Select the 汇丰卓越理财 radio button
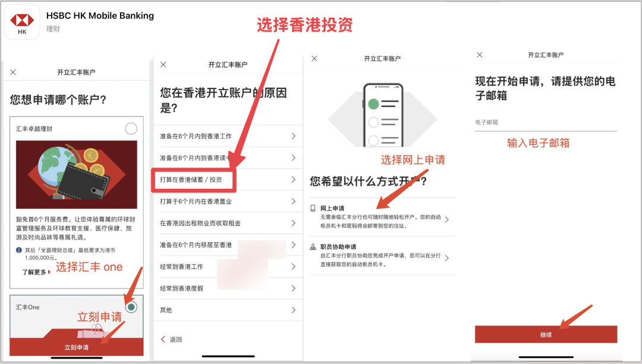This screenshot has width=642, height=364. (x=131, y=129)
